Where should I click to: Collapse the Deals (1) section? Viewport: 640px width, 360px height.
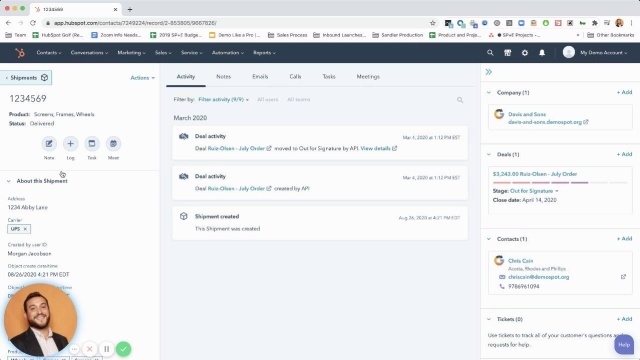tap(489, 154)
